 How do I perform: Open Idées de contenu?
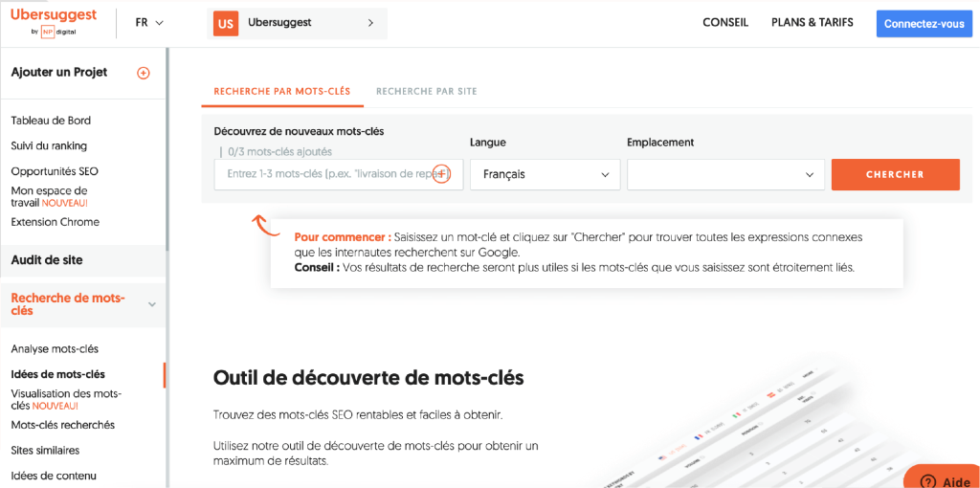pyautogui.click(x=54, y=476)
